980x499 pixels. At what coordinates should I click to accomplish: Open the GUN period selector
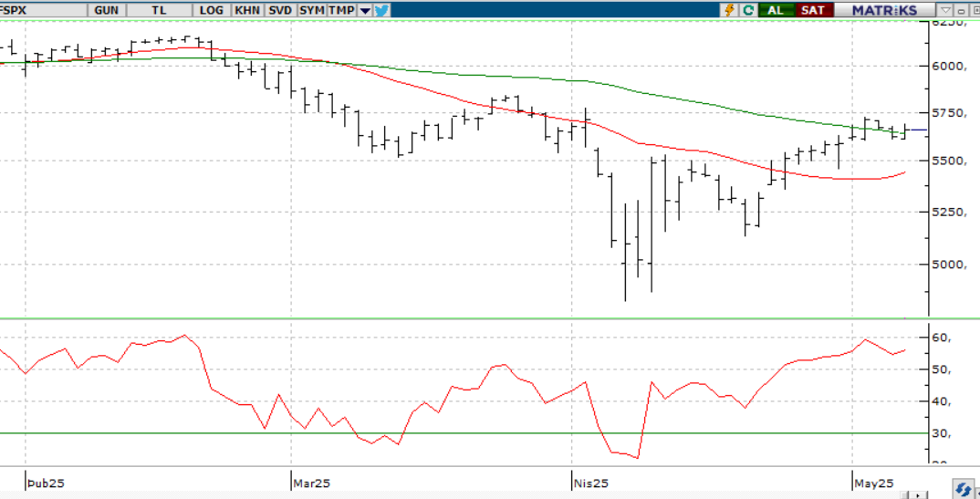106,10
